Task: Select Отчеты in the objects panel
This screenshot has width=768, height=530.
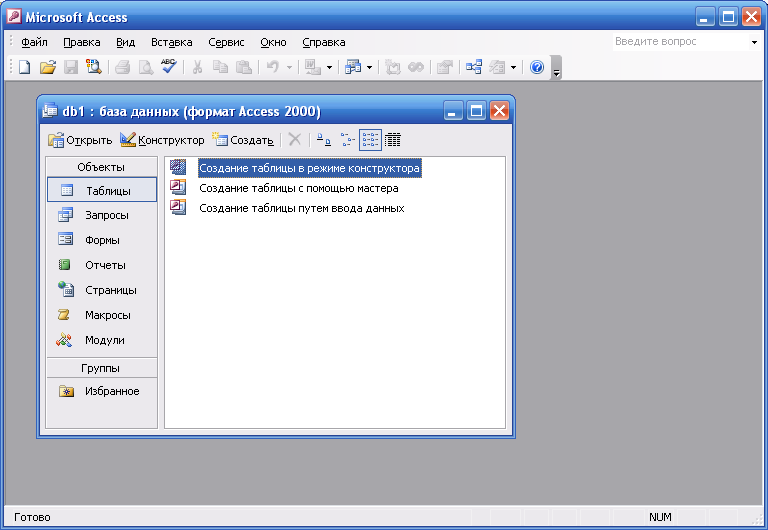Action: [102, 265]
